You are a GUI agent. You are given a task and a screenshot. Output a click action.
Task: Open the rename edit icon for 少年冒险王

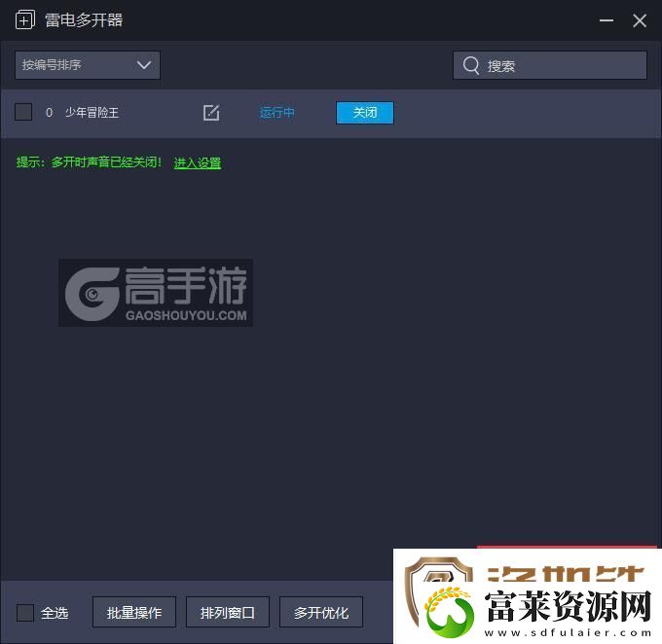211,113
